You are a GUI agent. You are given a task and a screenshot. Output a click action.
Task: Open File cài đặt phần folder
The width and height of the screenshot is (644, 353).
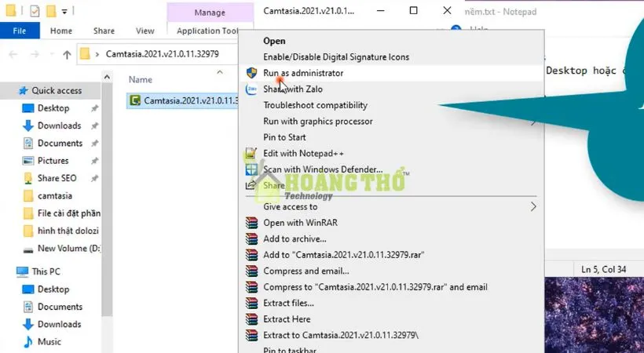[69, 213]
